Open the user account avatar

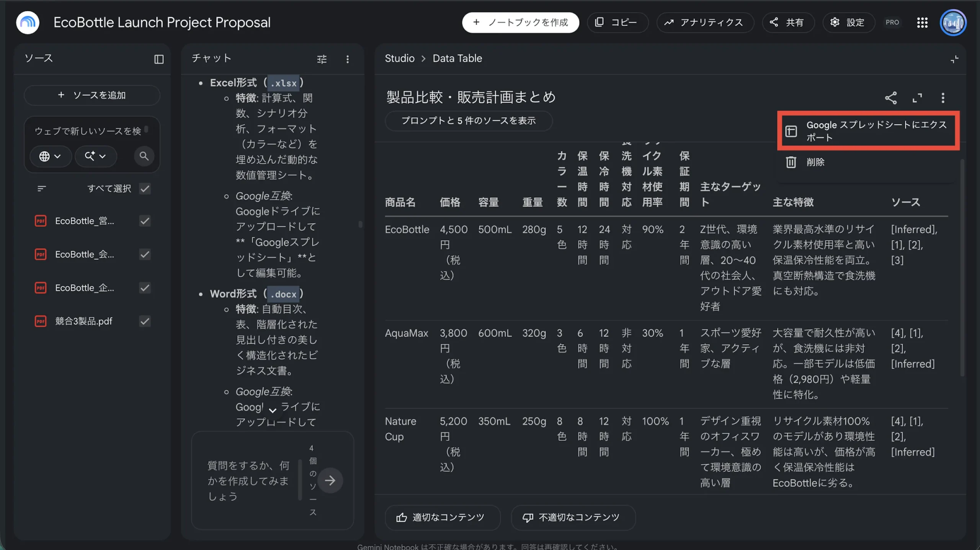click(953, 23)
